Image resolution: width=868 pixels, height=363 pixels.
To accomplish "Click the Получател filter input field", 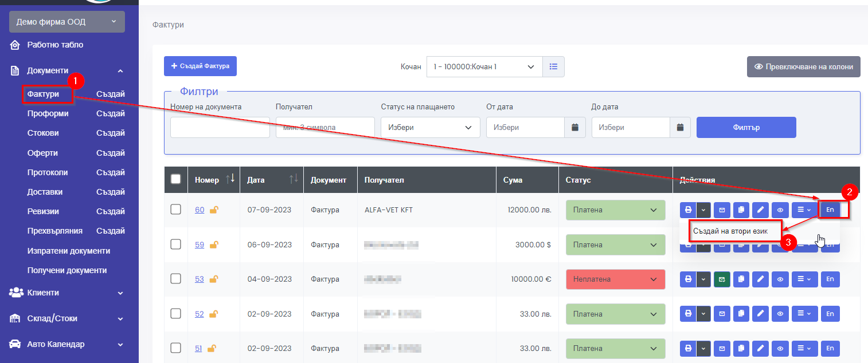I will point(324,127).
